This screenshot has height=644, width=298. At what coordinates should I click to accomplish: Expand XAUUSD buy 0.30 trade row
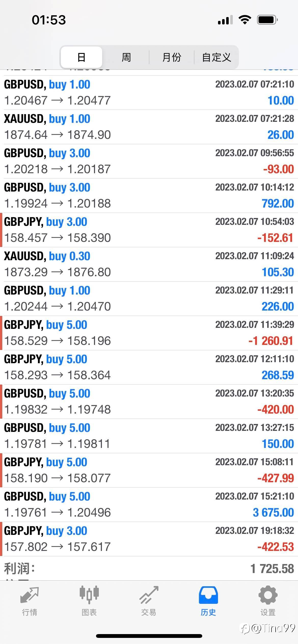149,264
